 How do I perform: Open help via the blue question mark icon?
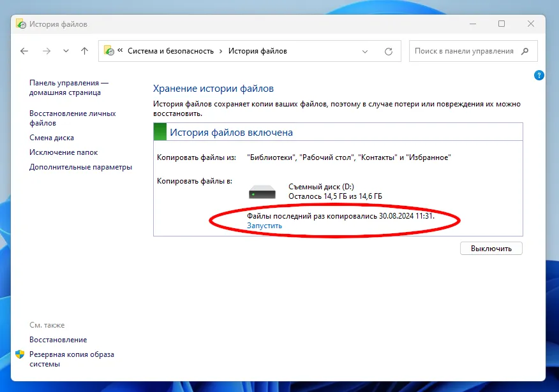tap(539, 75)
